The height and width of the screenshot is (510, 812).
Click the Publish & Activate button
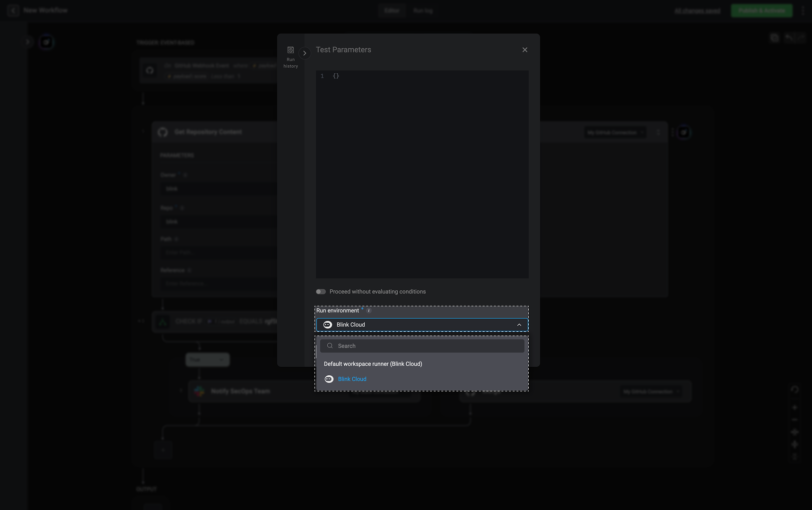(x=761, y=10)
